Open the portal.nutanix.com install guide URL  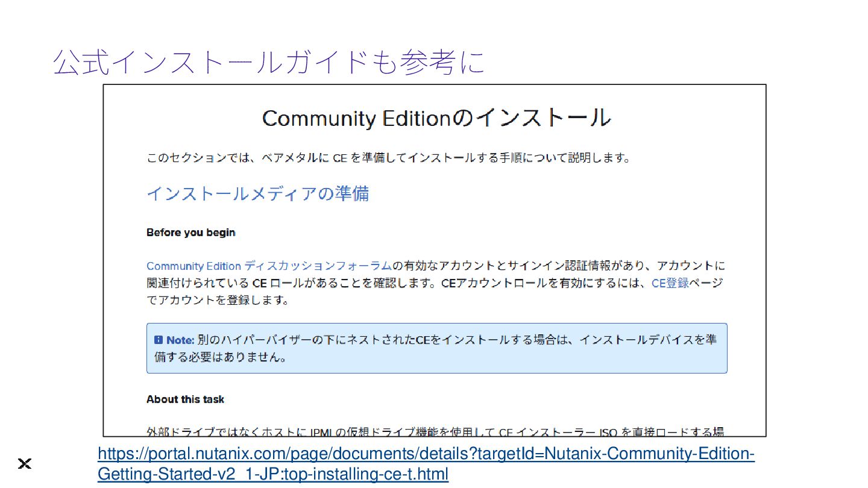click(426, 463)
